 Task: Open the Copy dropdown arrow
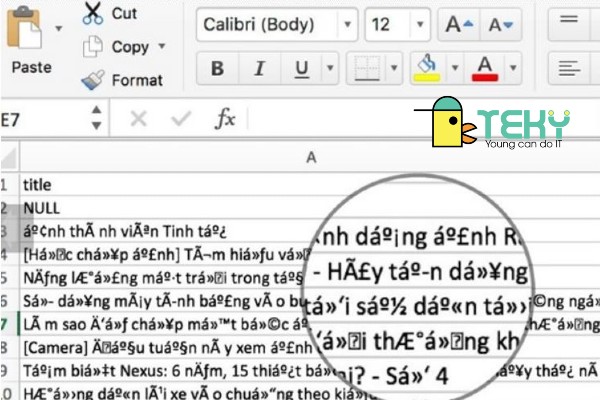click(162, 46)
